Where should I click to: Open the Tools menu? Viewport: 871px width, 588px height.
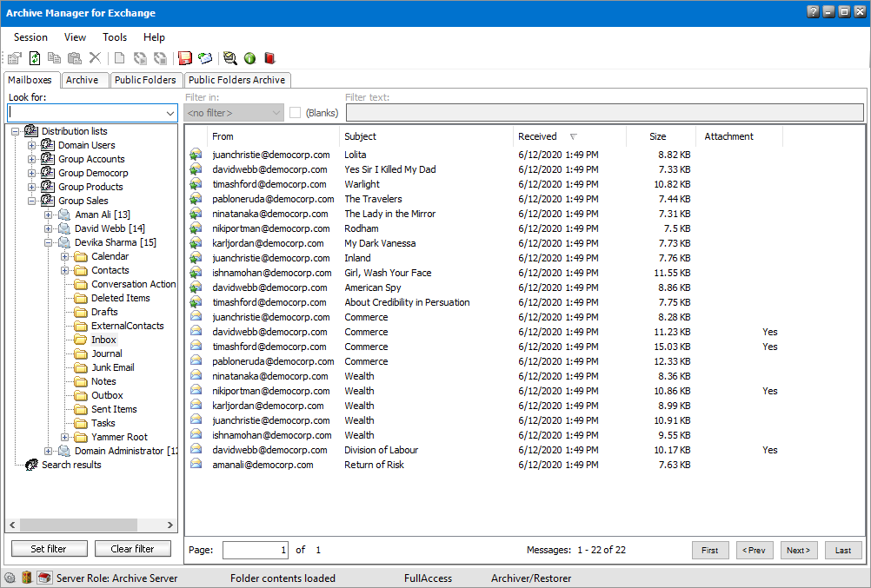click(x=115, y=37)
